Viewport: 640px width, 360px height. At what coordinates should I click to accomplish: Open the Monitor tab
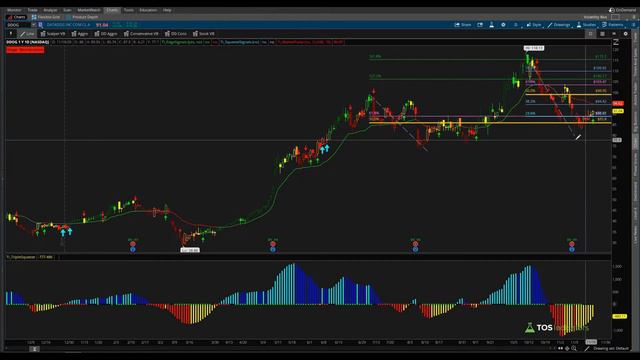(x=14, y=10)
